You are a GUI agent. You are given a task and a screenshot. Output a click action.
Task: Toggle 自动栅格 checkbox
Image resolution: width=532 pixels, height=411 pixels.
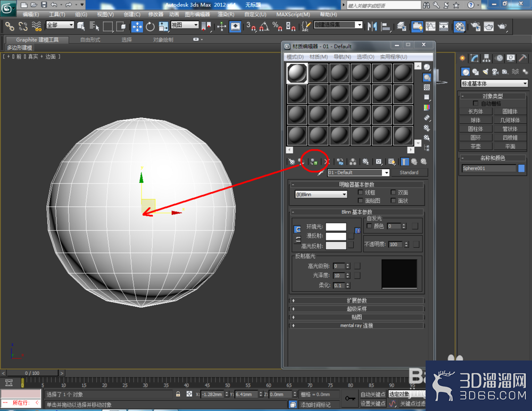pyautogui.click(x=475, y=103)
